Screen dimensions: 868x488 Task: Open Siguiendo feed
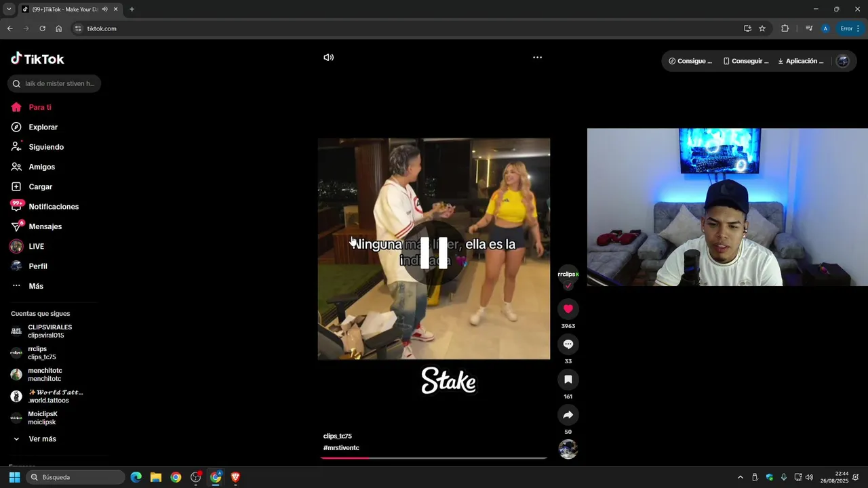click(x=37, y=147)
